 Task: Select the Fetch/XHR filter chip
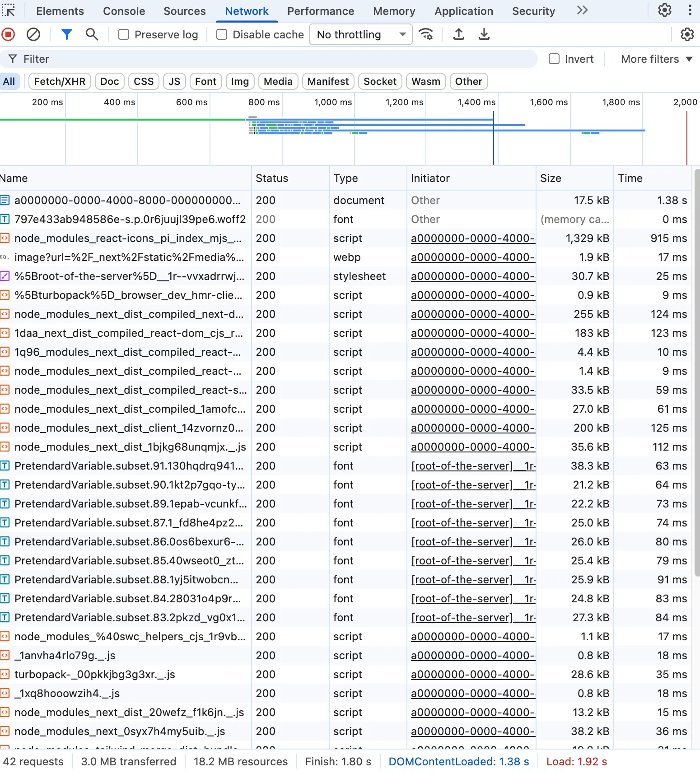tap(60, 81)
